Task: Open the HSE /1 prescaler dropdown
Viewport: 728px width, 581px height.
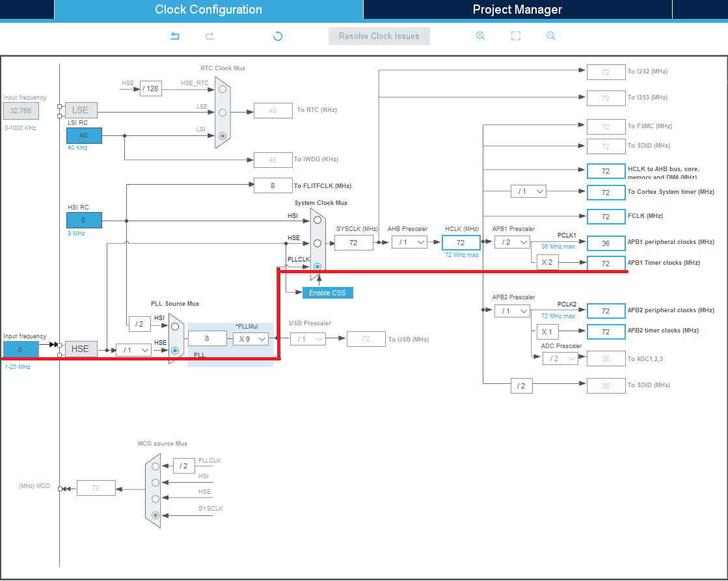Action: (x=134, y=350)
